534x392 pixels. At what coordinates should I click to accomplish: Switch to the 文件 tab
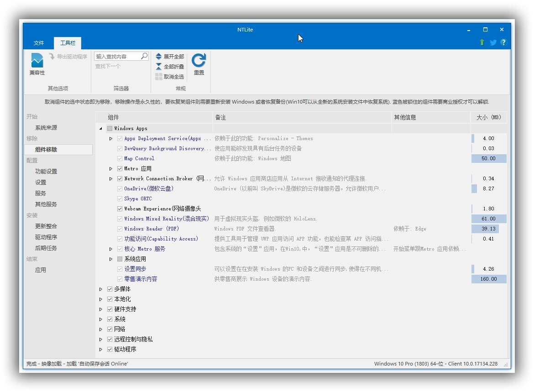point(38,42)
